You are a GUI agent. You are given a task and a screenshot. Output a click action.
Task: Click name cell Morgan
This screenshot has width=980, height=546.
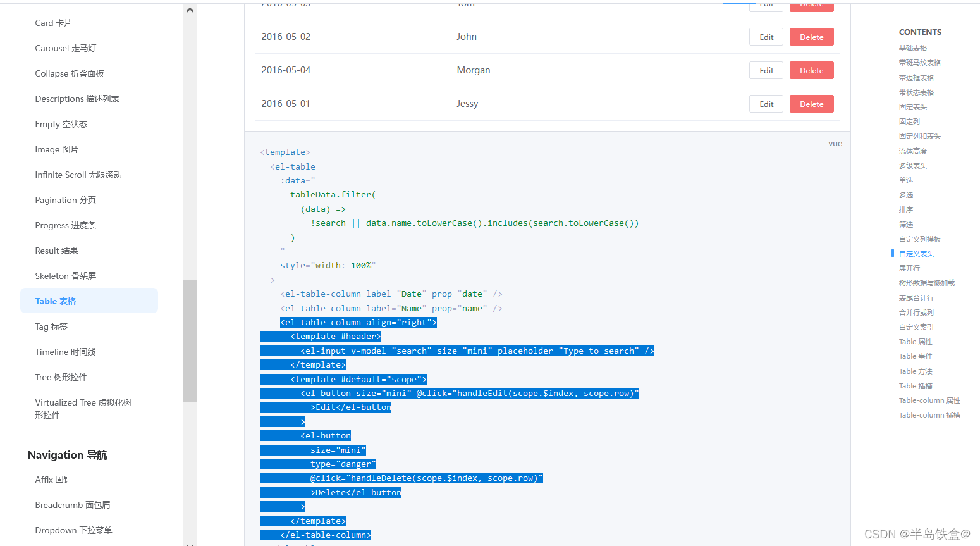(474, 70)
